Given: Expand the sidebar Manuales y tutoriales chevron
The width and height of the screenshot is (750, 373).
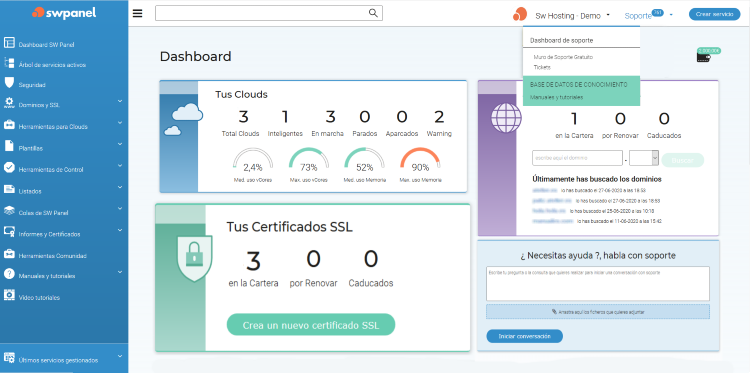Looking at the screenshot, I should point(120,272).
